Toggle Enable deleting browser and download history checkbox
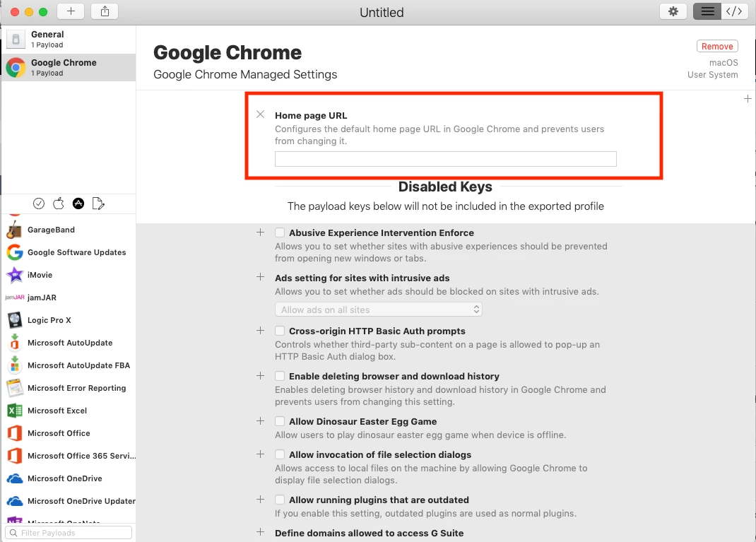This screenshot has width=756, height=542. 280,376
